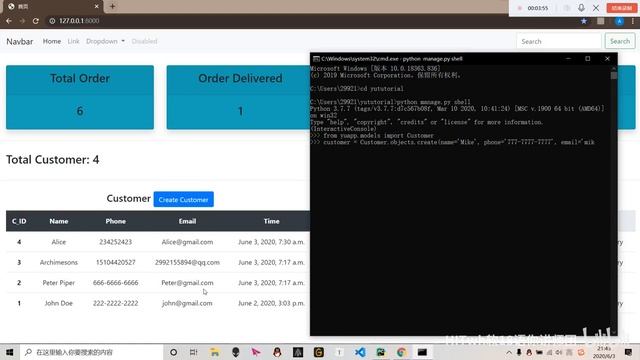
Task: Click the Peter@gmail.com email cell
Action: pos(187,283)
